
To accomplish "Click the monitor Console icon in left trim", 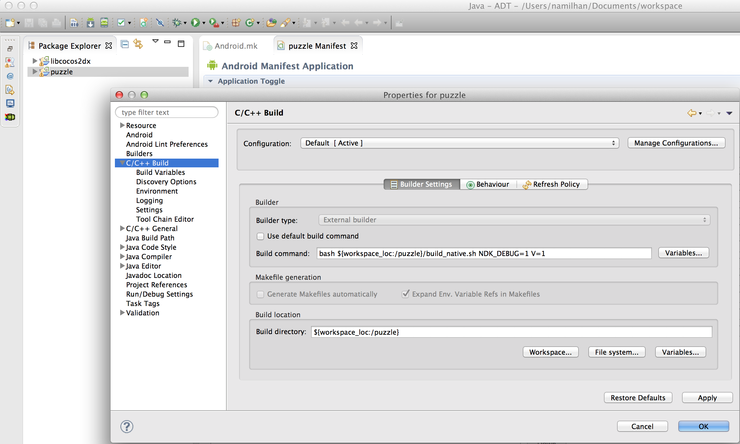I will tap(10, 103).
